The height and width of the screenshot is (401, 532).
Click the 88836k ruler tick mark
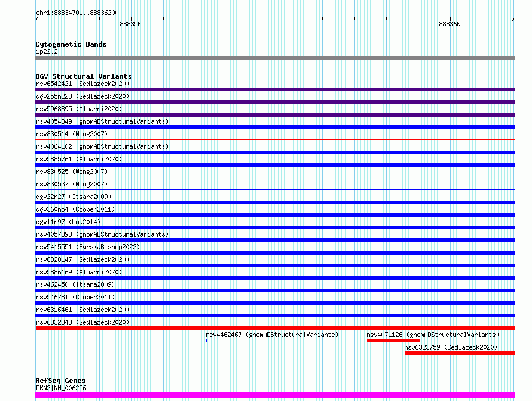click(x=450, y=19)
